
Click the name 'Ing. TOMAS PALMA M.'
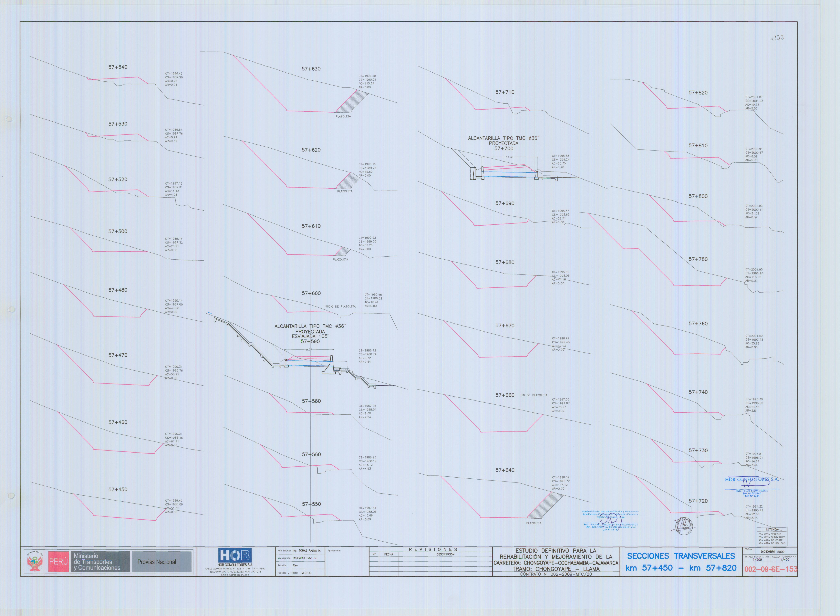(307, 550)
